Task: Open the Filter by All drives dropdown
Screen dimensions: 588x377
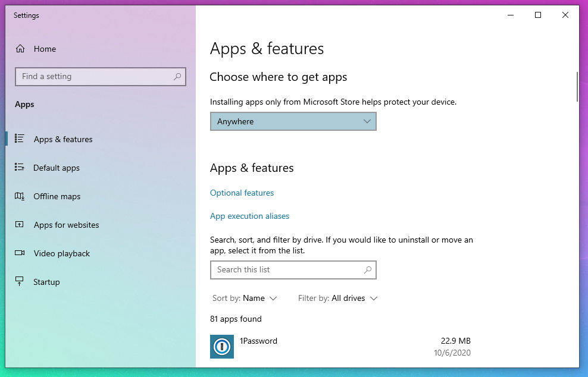Action: [x=337, y=299]
